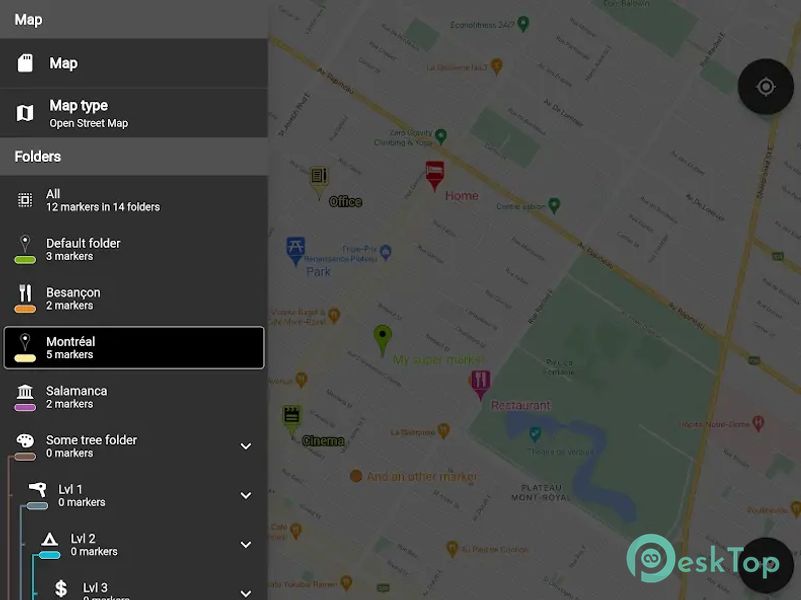Click the green color tag under Default folder
The height and width of the screenshot is (600, 801).
25,260
